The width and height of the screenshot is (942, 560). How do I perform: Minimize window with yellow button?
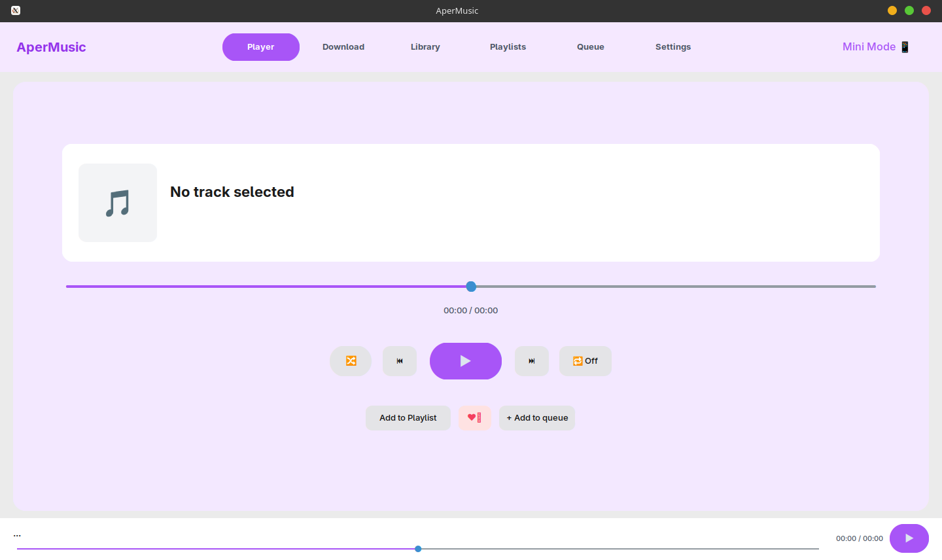pyautogui.click(x=892, y=10)
